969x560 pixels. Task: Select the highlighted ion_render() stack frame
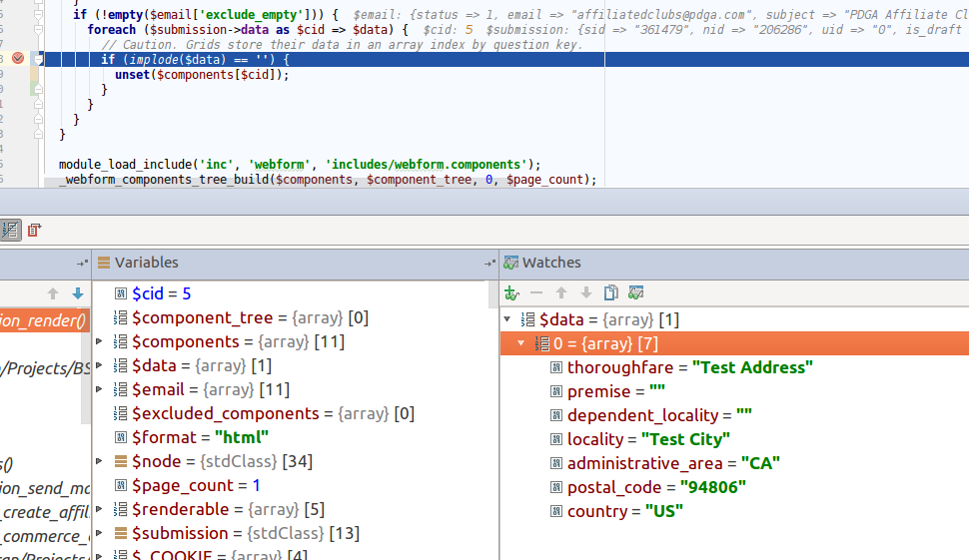(45, 320)
